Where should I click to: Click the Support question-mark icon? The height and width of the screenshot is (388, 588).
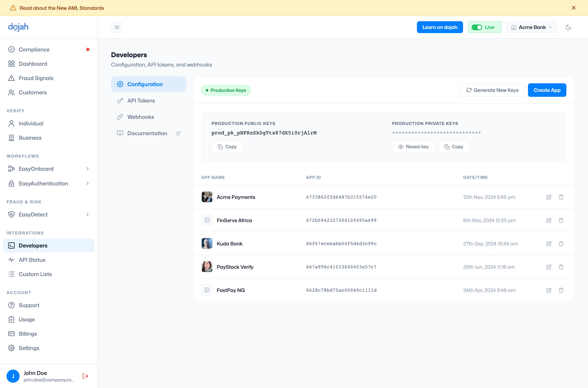(11, 305)
